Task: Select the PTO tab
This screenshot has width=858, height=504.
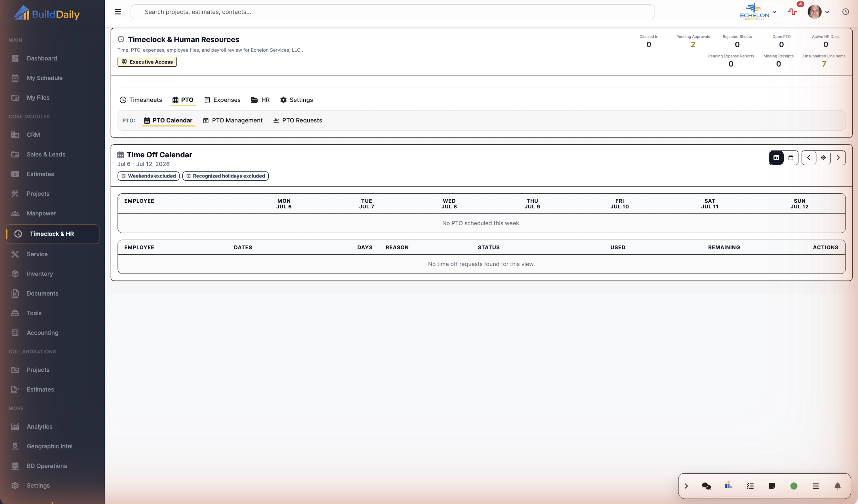Action: [x=183, y=100]
